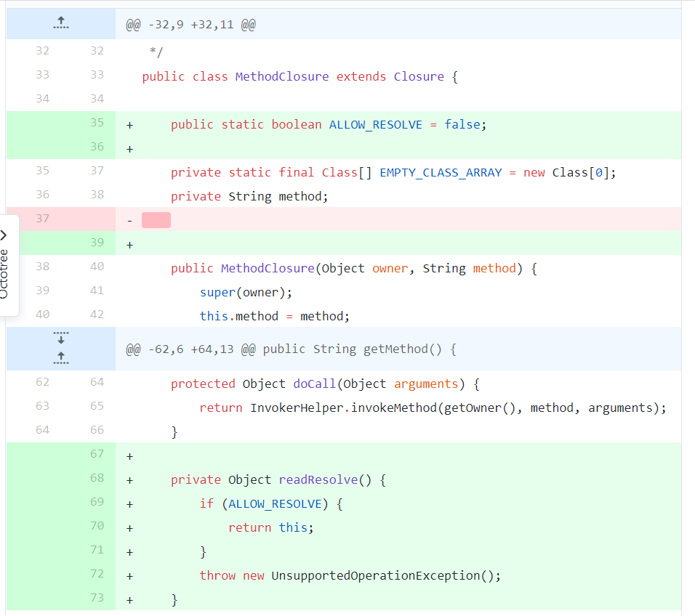Expand down arrow before getMethod hunk header

61,339
